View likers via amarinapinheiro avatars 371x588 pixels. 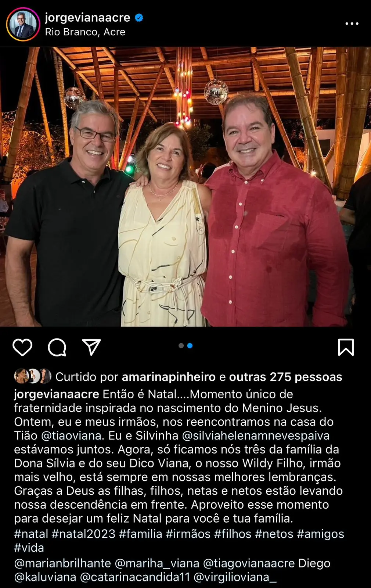[33, 376]
